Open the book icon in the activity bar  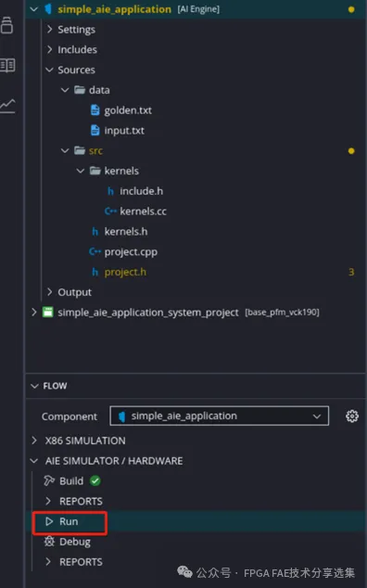tap(7, 65)
